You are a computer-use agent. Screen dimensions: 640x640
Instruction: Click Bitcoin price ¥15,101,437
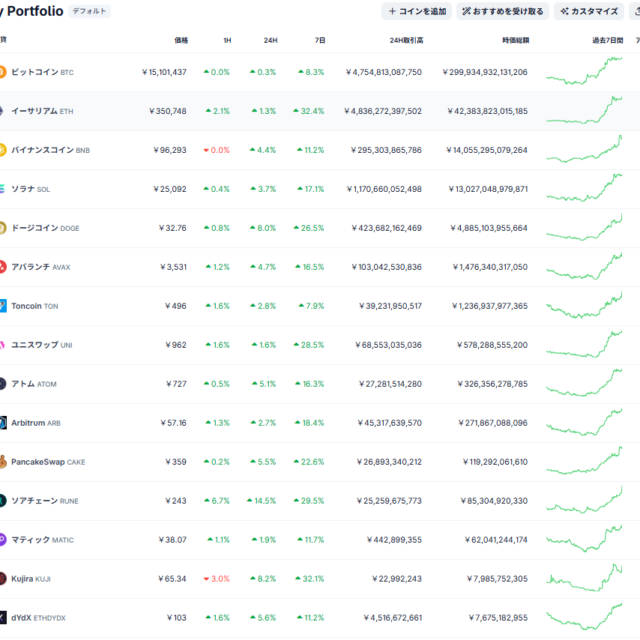[164, 72]
